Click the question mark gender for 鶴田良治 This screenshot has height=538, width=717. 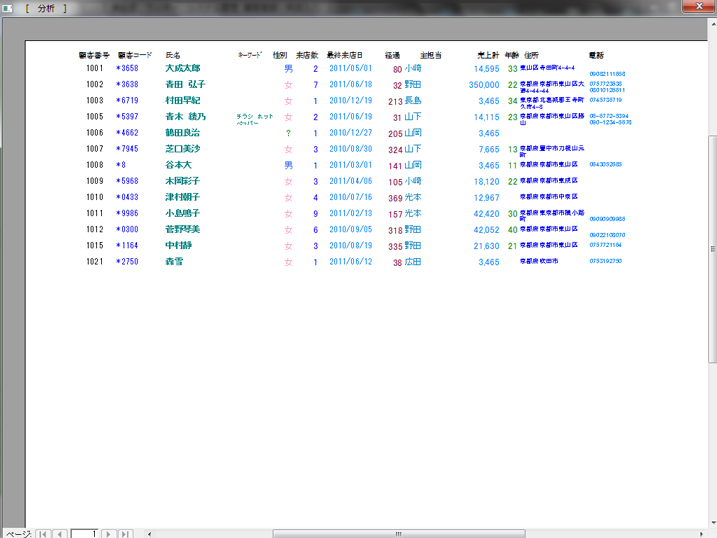pos(288,133)
